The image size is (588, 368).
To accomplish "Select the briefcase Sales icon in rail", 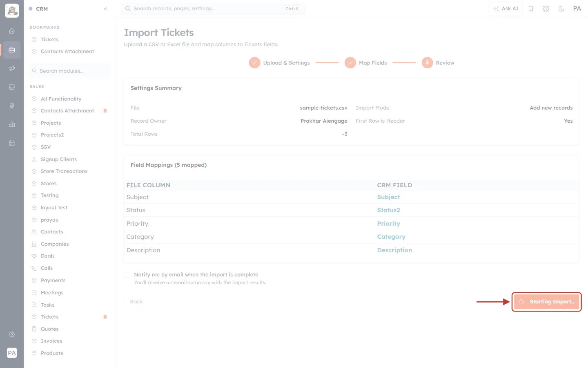I will [12, 50].
